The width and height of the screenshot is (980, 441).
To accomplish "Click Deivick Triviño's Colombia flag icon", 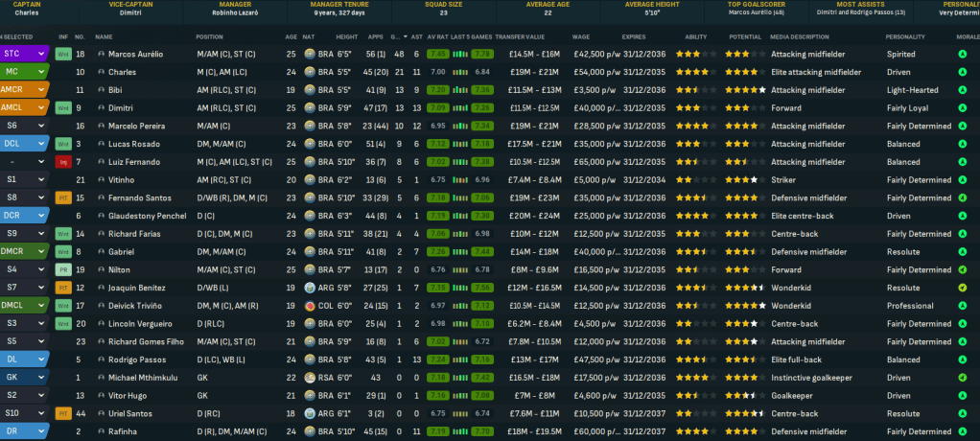I will 311,305.
